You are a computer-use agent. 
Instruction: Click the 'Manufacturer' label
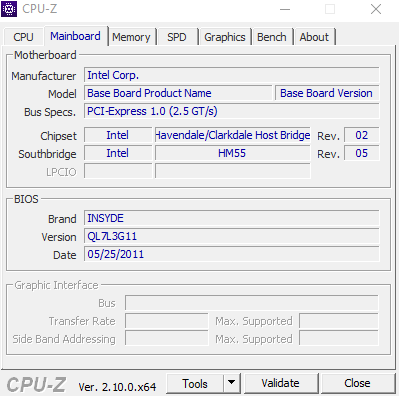point(44,76)
